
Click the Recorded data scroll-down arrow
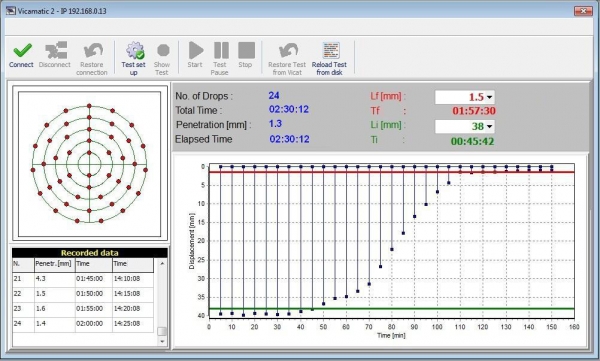pos(162,341)
